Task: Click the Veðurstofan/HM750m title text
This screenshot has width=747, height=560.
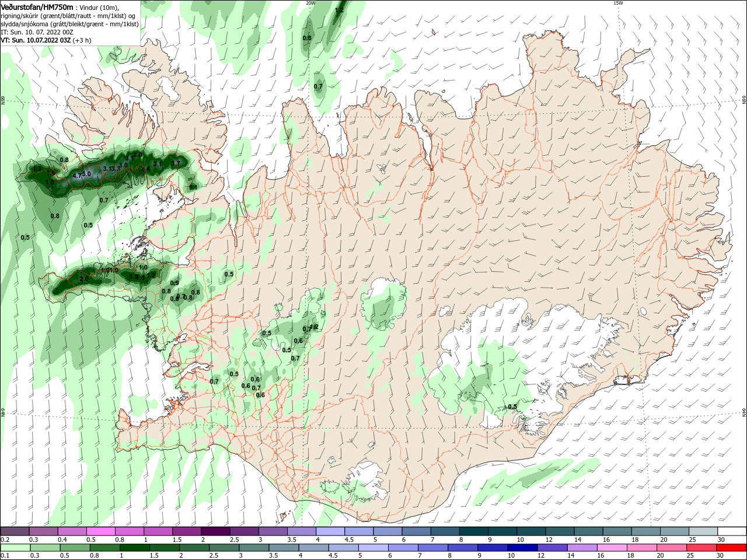Action: (x=37, y=6)
